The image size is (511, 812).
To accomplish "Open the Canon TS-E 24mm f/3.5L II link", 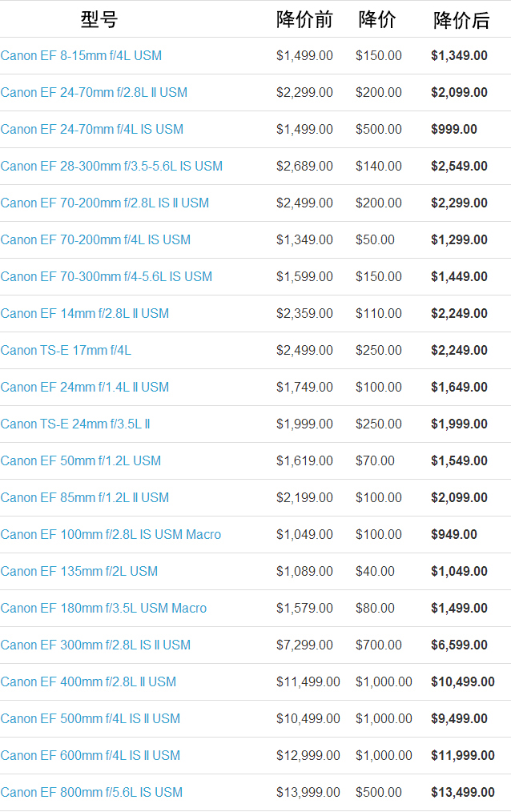I will pos(75,424).
